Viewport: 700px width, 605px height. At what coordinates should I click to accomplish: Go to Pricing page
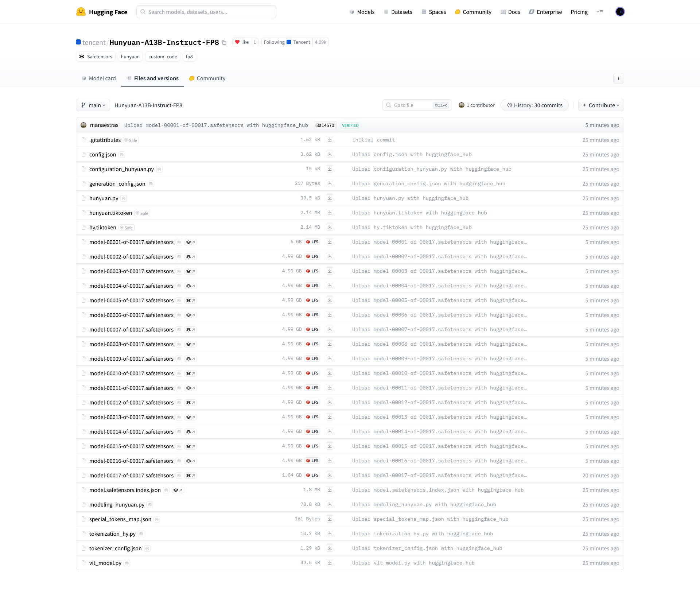click(x=579, y=12)
